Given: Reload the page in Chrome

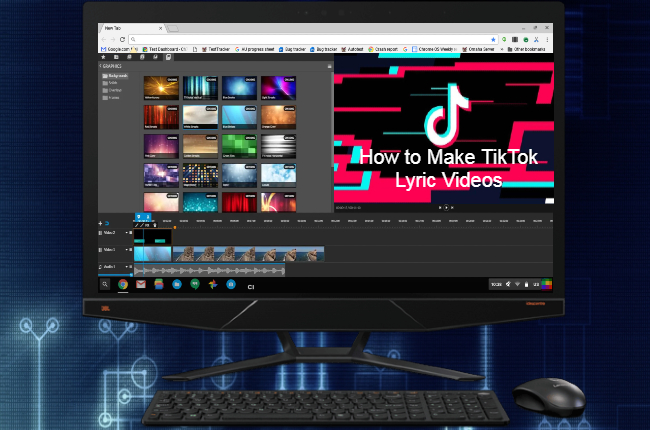Looking at the screenshot, I should [122, 39].
